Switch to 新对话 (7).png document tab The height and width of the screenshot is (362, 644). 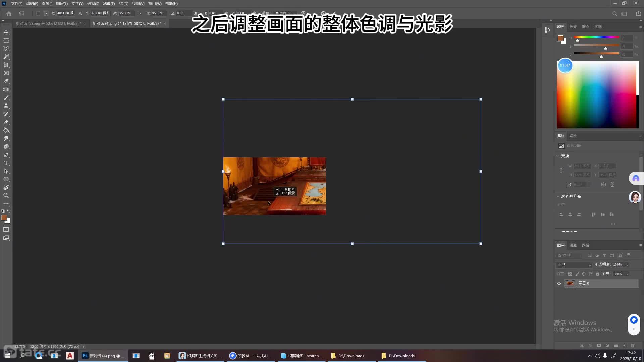pos(49,23)
